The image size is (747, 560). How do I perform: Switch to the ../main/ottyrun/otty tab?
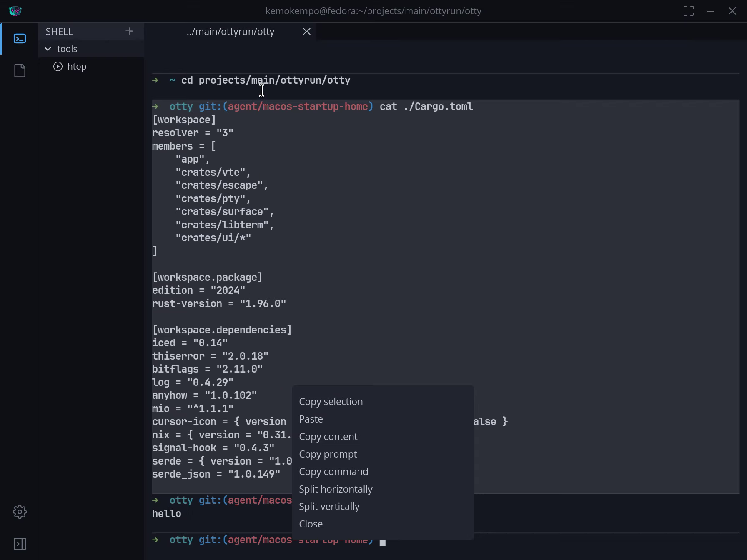click(x=231, y=32)
